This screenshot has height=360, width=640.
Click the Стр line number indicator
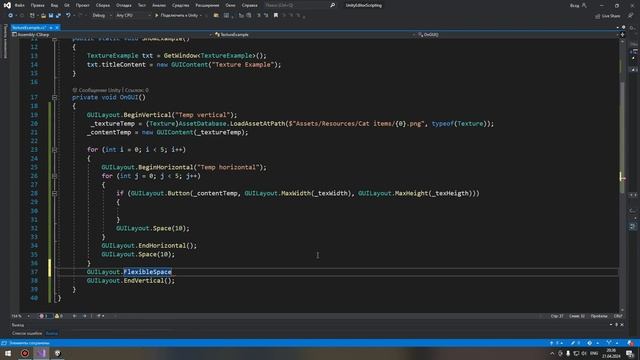point(557,316)
